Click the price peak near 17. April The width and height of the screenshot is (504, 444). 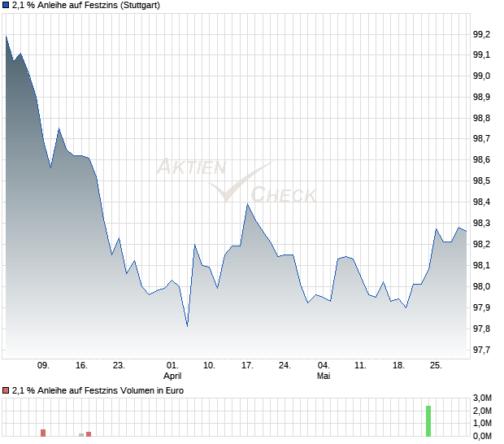point(247,204)
